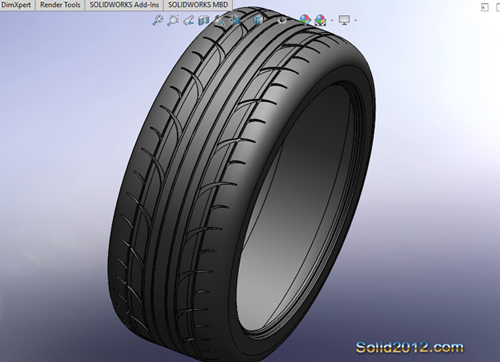
Task: Click the Edit Appearance icon
Action: point(305,20)
